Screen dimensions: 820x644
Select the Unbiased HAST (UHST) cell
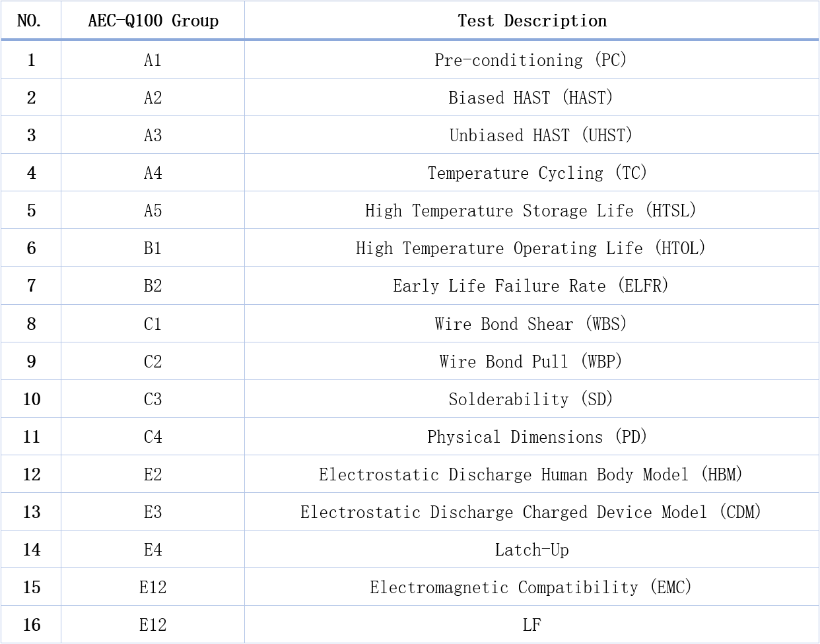[540, 135]
